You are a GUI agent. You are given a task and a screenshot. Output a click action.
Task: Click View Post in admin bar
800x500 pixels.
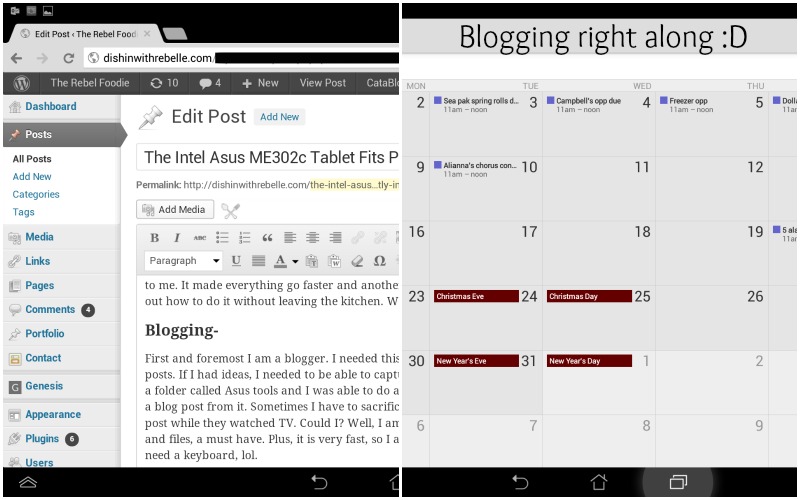click(322, 83)
